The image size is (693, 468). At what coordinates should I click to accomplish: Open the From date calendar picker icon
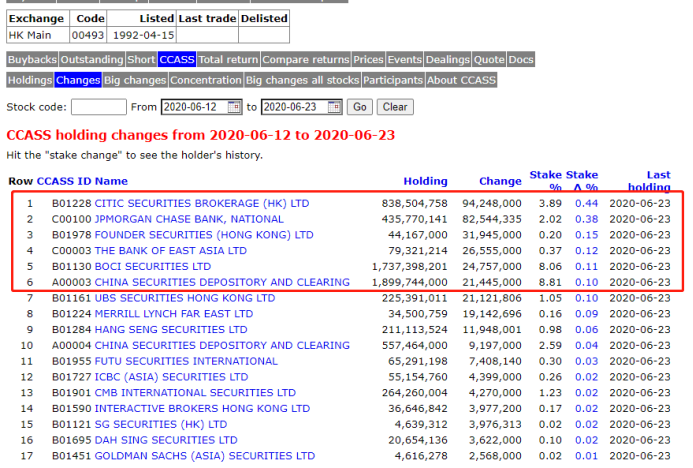coord(234,107)
